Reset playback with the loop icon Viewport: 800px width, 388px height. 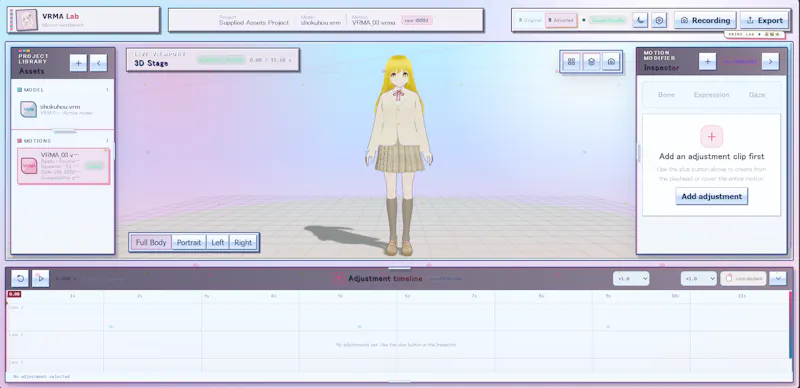(x=20, y=279)
